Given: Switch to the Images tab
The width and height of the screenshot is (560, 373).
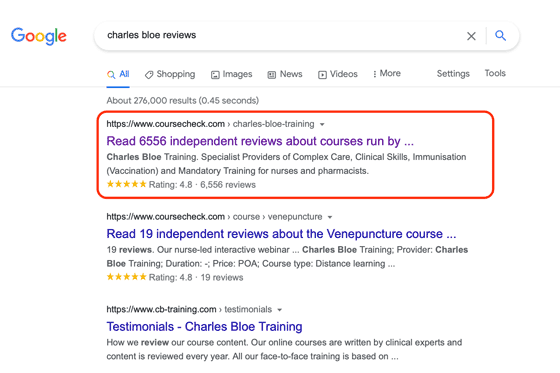Looking at the screenshot, I should [231, 74].
